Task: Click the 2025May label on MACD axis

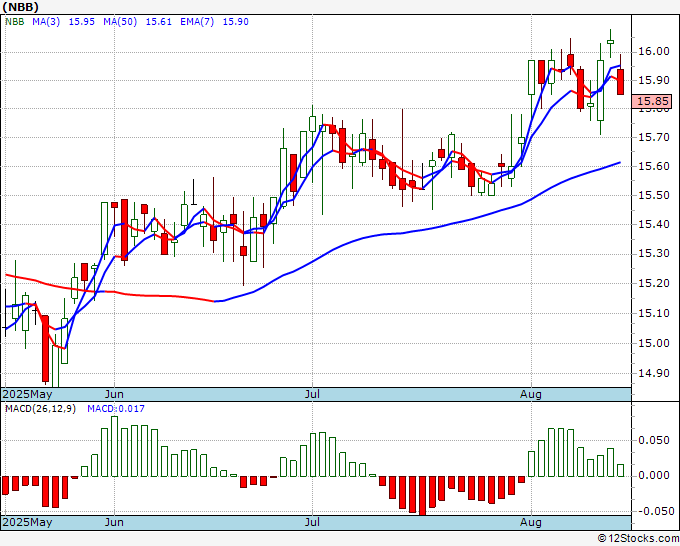Action: tap(27, 522)
